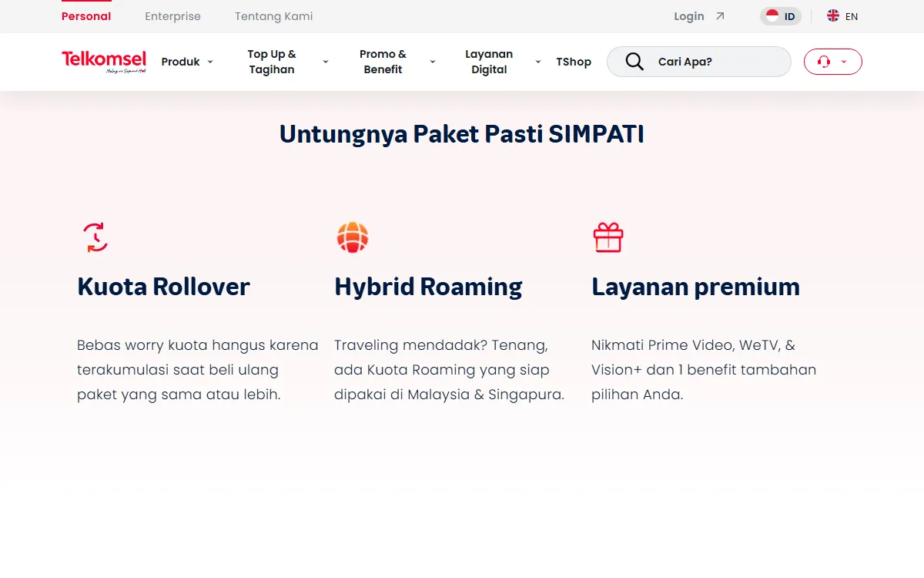Click the text 'Nikmati Prime Video, WeTV, &'
This screenshot has width=924, height=578.
(x=693, y=345)
